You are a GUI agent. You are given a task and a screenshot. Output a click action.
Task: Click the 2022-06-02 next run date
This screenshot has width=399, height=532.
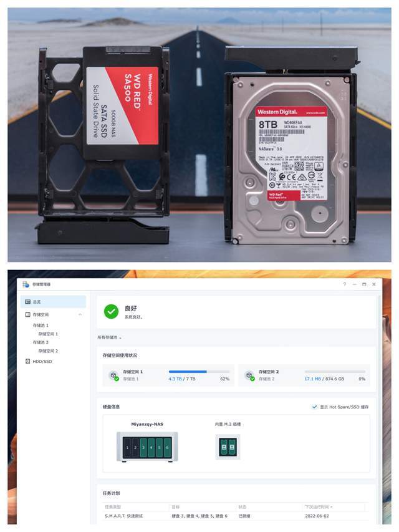(317, 516)
